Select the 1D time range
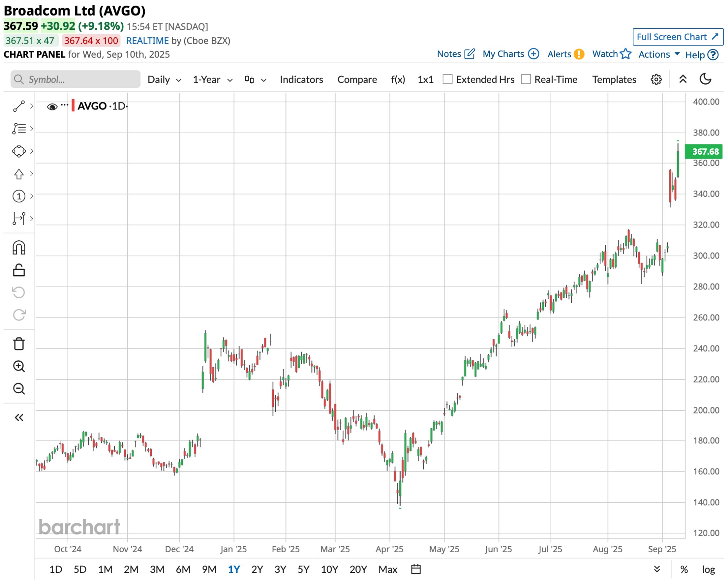Image resolution: width=728 pixels, height=586 pixels. 55,569
